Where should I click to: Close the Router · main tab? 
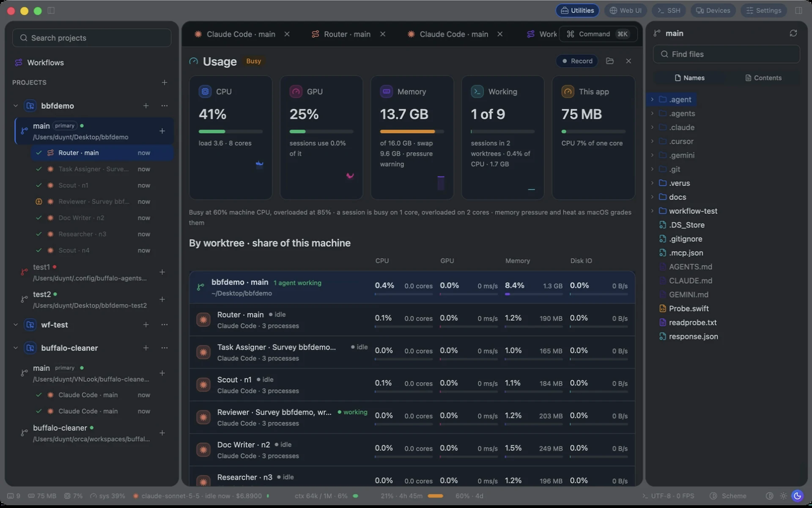pos(383,34)
